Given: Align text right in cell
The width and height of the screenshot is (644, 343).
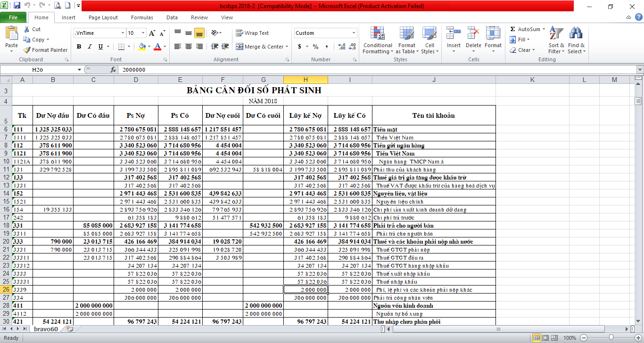Looking at the screenshot, I should [x=199, y=47].
